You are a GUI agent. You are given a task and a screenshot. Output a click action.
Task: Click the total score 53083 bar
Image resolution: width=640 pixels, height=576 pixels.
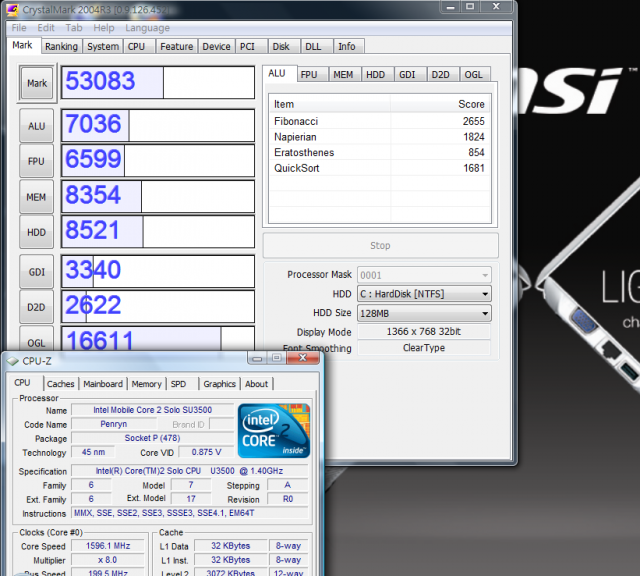pyautogui.click(x=158, y=82)
